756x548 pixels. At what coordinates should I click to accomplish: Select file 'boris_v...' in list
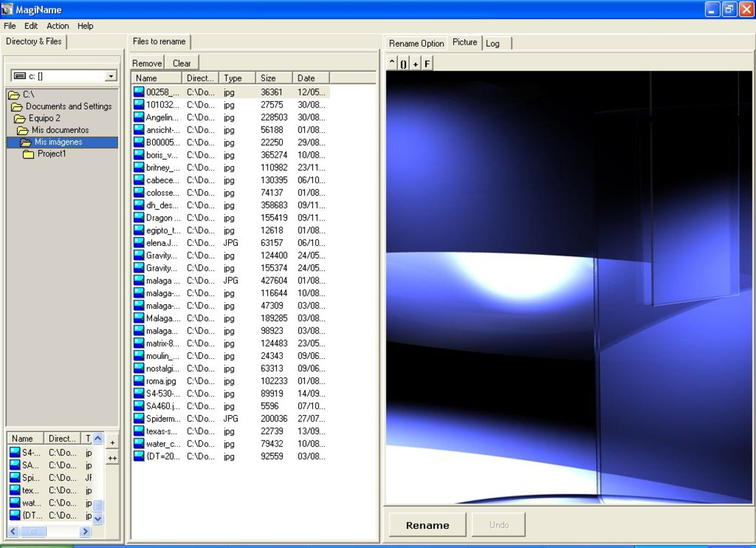tap(231, 155)
